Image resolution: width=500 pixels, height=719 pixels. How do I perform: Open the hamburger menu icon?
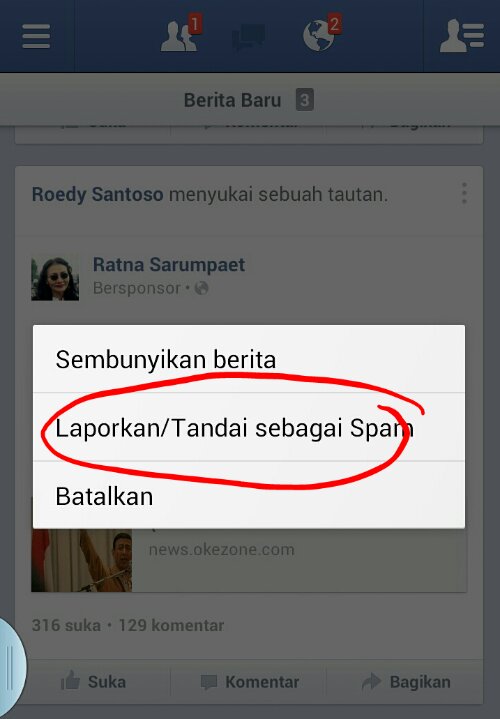pyautogui.click(x=36, y=36)
